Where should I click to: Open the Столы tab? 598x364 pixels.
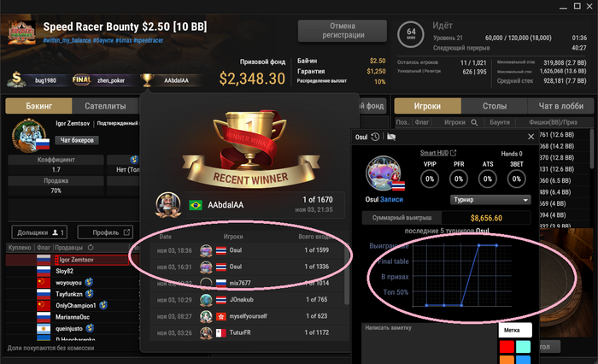coord(495,106)
